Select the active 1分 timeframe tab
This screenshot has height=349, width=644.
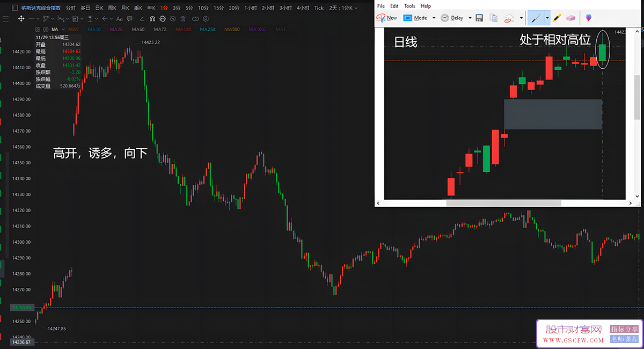point(164,8)
